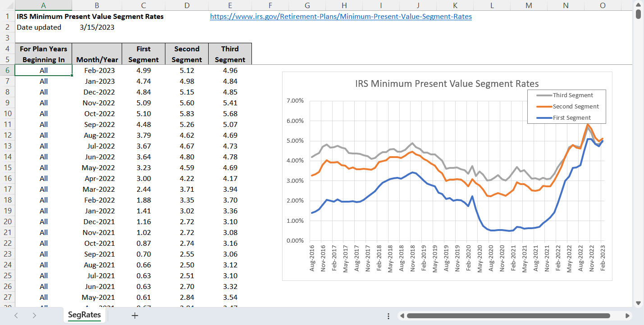Select column E header
The width and height of the screenshot is (644, 325).
pyautogui.click(x=230, y=5)
